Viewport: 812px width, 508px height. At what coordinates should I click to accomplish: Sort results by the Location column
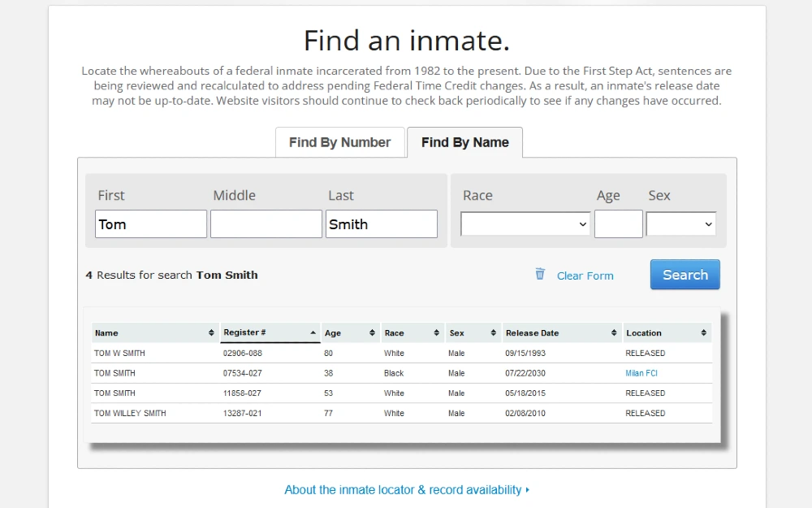click(667, 332)
